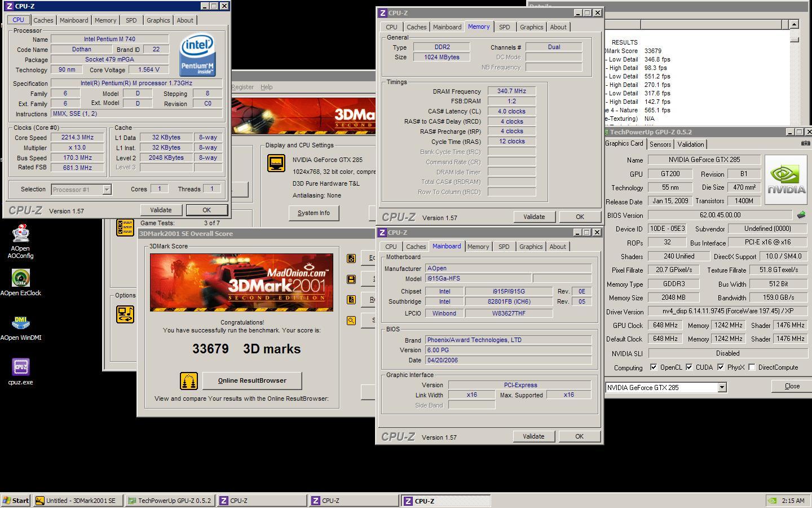Click the Core Speed 2214.3 MHz field

[x=77, y=137]
